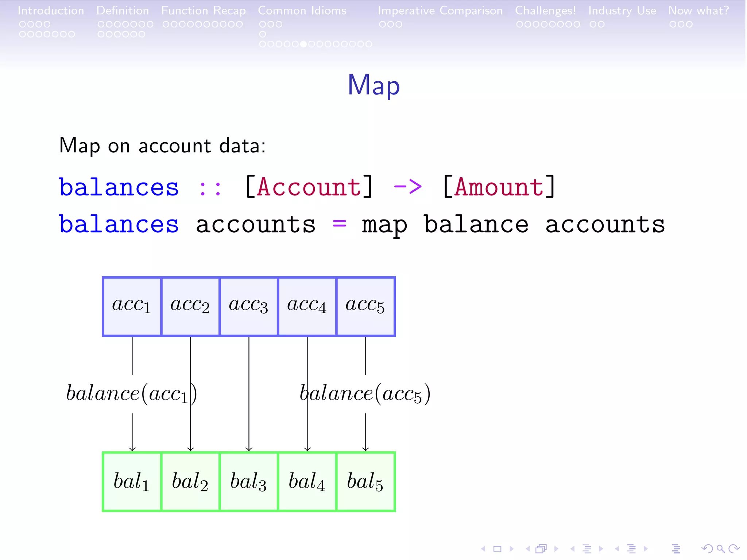The width and height of the screenshot is (747, 560).
Task: Click the stacked frames icon
Action: tap(541, 549)
